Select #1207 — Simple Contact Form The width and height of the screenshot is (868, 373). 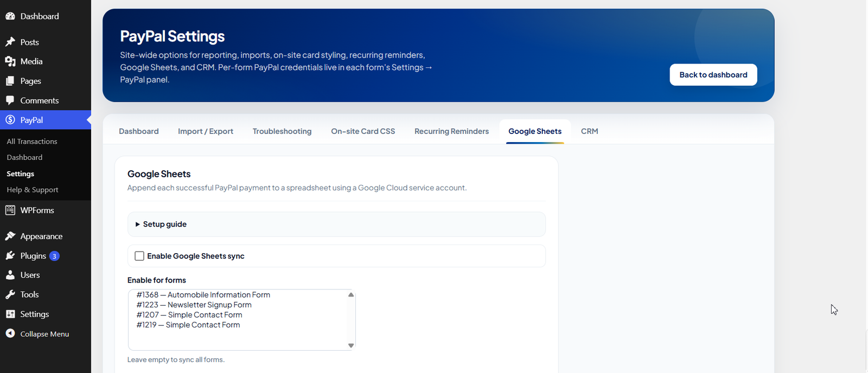[189, 315]
